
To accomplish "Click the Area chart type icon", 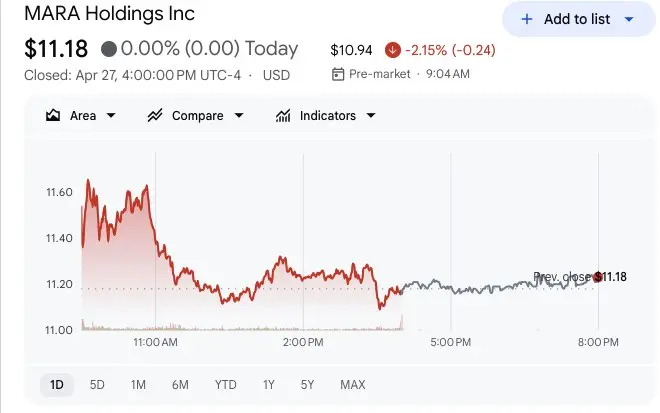I will coord(54,116).
